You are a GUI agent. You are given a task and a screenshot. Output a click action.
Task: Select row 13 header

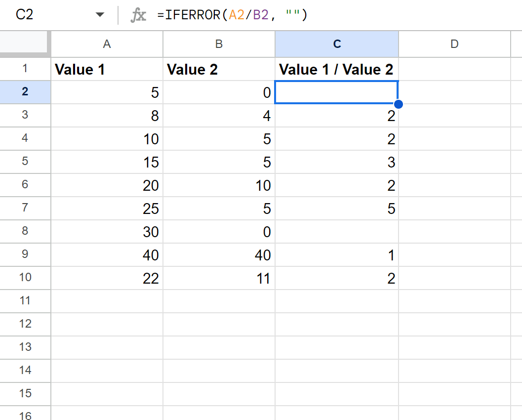(x=25, y=347)
